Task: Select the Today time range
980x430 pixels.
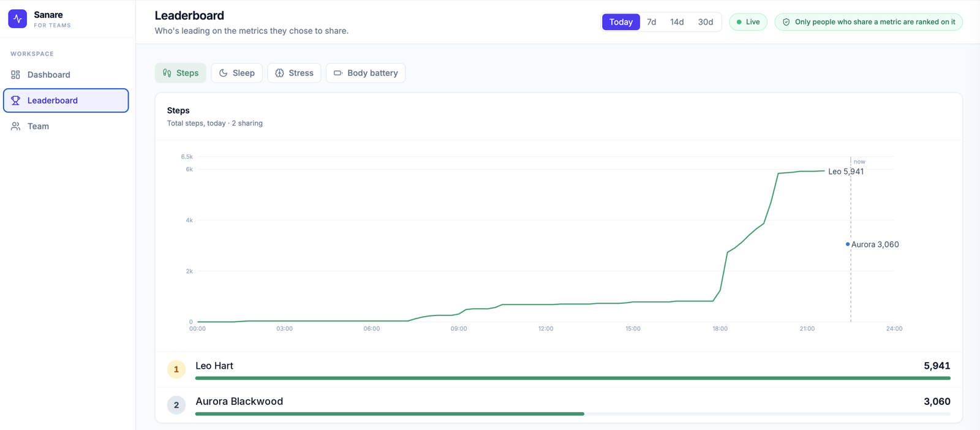Action: point(621,22)
